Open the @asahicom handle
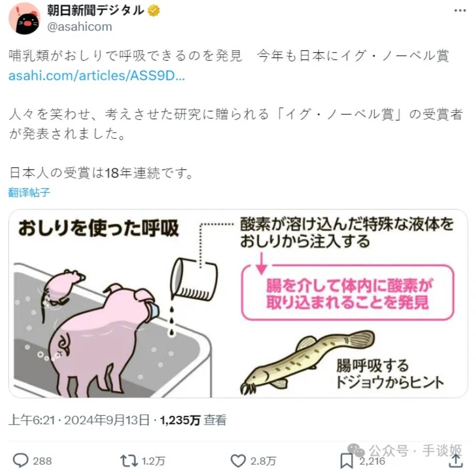This screenshot has width=476, height=469. tap(79, 27)
